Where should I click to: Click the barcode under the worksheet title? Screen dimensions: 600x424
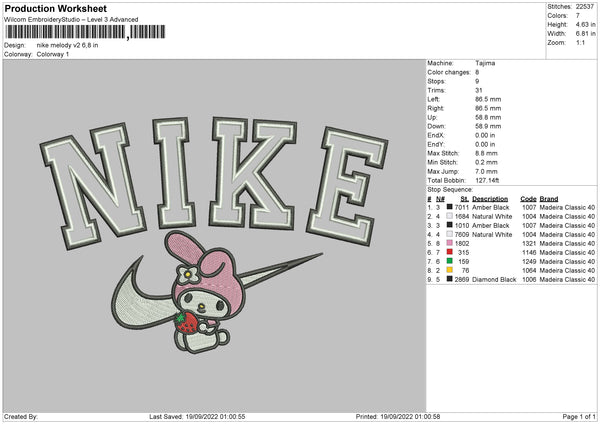coord(86,32)
